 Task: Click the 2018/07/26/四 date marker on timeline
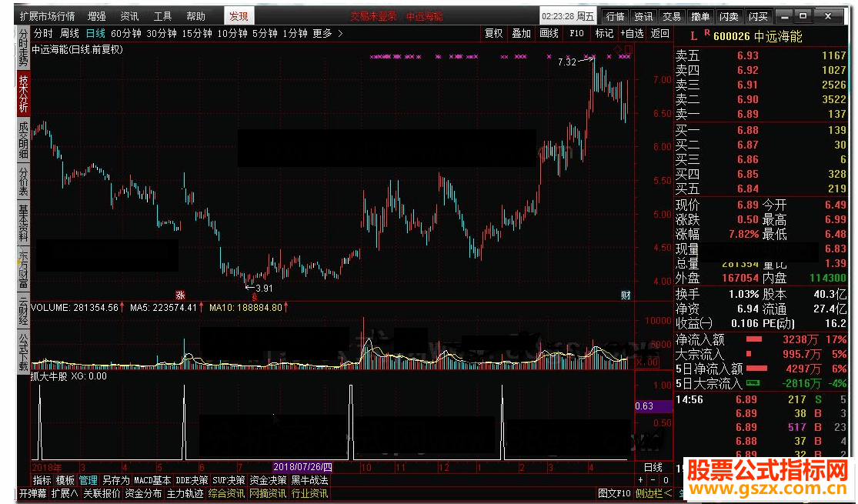(x=302, y=467)
